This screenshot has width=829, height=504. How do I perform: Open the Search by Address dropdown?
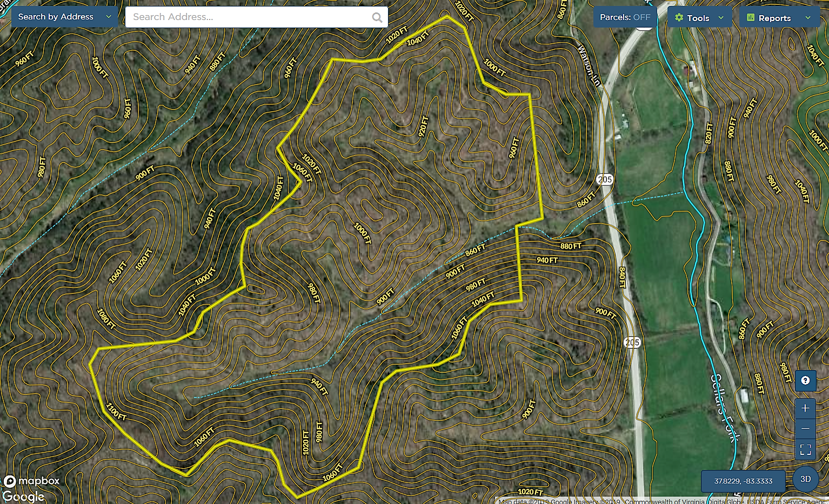point(64,17)
